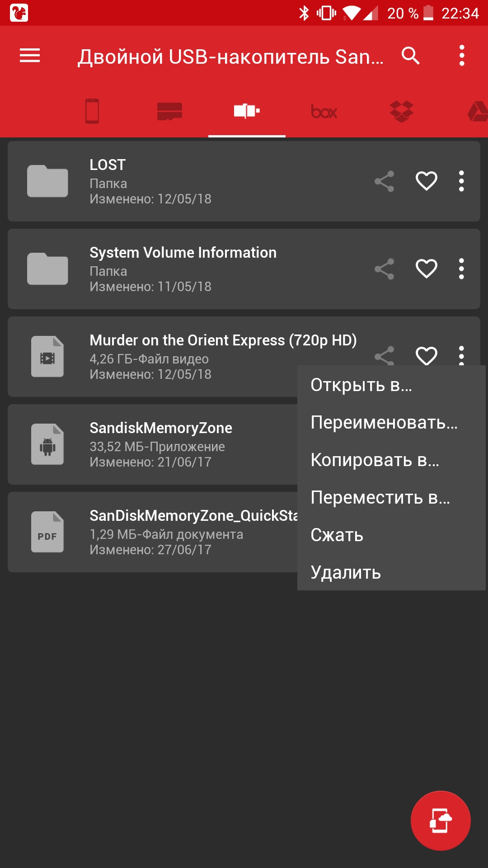Open the Box cloud storage tab
Image resolution: width=488 pixels, height=868 pixels.
[x=324, y=111]
